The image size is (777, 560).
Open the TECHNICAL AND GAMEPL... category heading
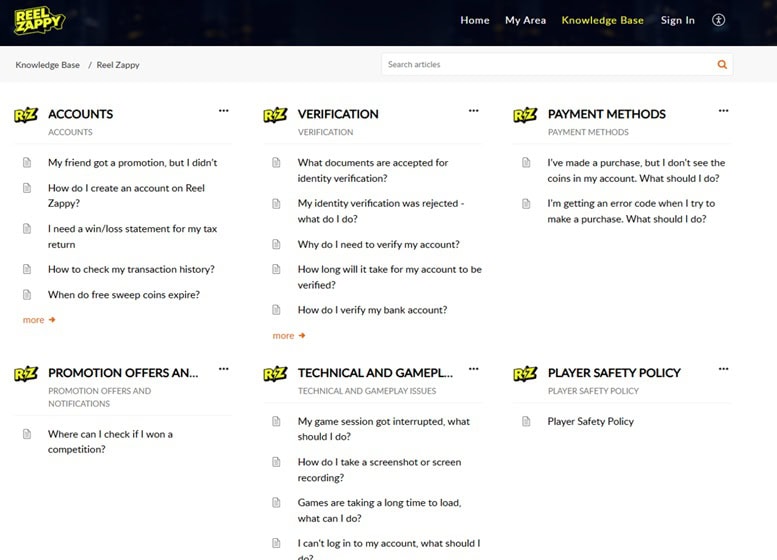tap(375, 373)
